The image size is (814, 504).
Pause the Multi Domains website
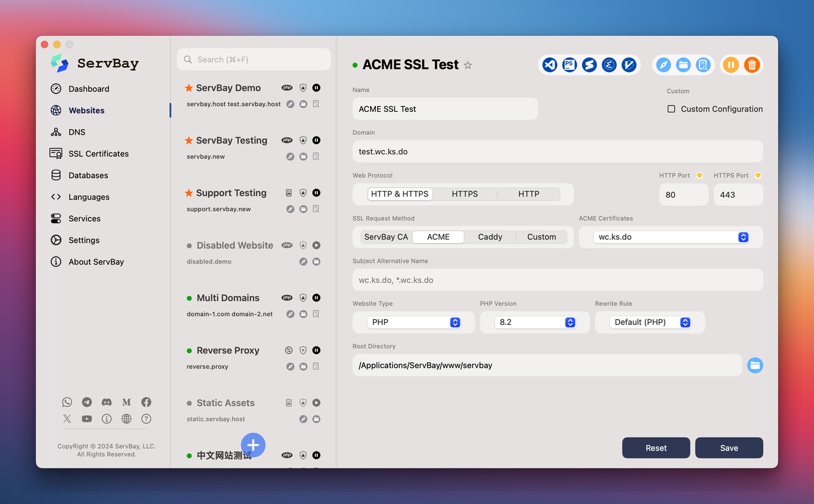coord(316,297)
